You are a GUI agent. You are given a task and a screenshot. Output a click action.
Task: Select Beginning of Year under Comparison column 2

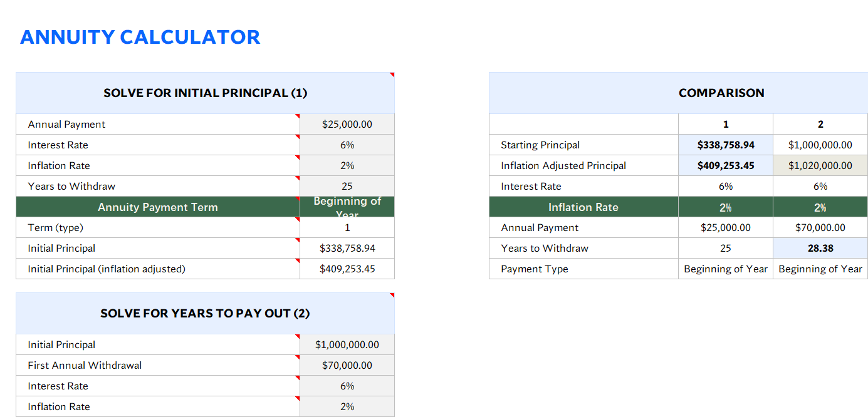coord(820,269)
